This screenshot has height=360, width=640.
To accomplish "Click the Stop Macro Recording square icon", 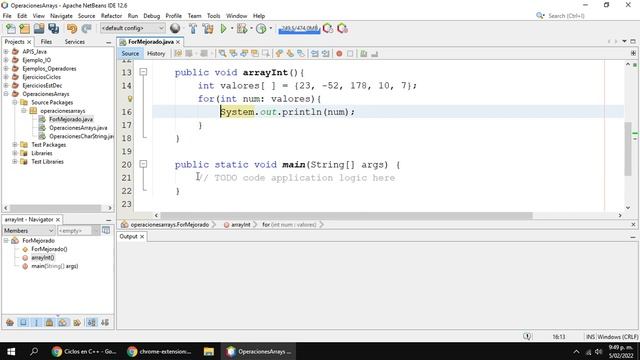I will [x=350, y=53].
